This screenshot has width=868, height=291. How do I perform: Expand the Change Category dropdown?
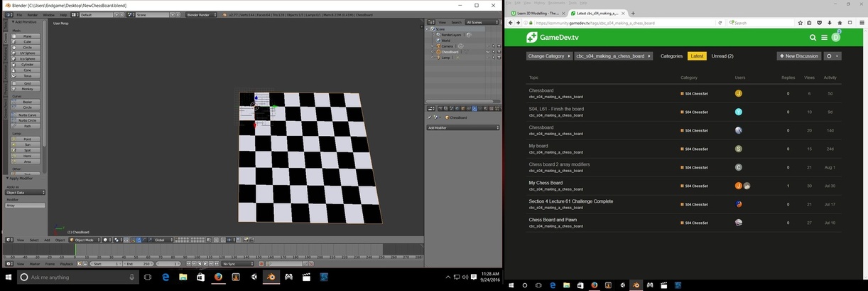(548, 55)
